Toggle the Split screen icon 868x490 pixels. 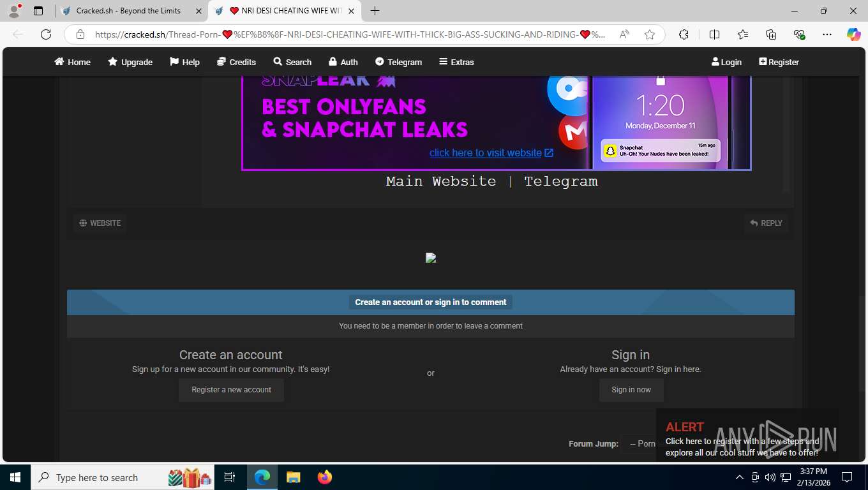714,34
